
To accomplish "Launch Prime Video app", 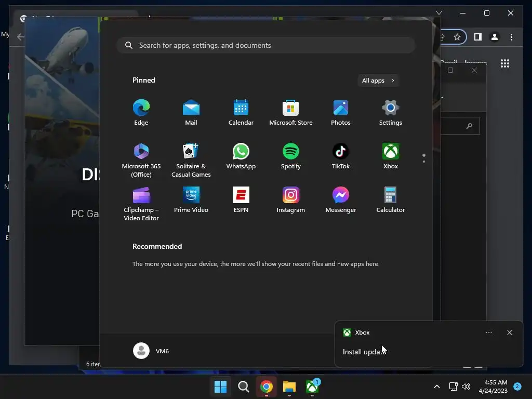I will [191, 200].
